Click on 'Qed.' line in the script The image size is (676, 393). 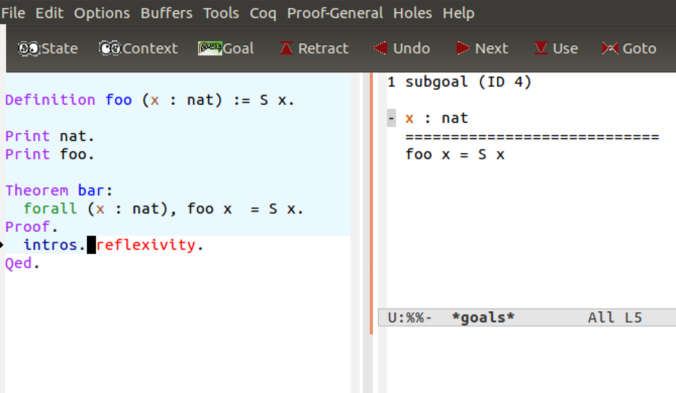[x=22, y=263]
